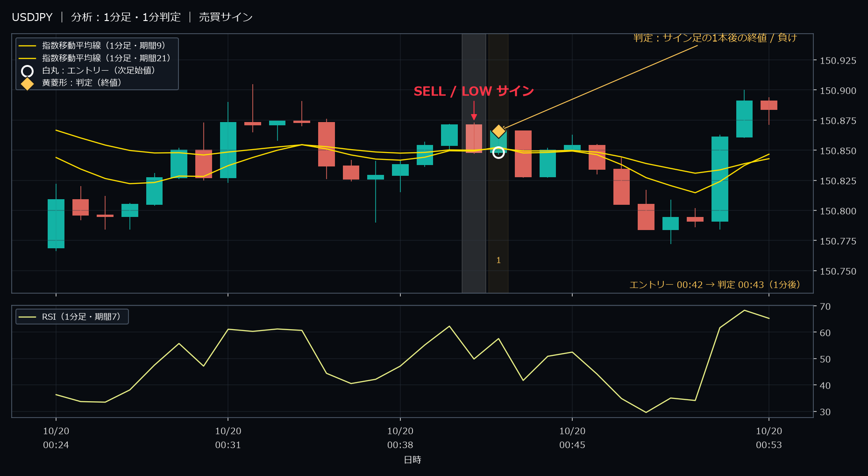This screenshot has height=476, width=868.
Task: Click the RSI axis value 40
Action: coord(825,386)
